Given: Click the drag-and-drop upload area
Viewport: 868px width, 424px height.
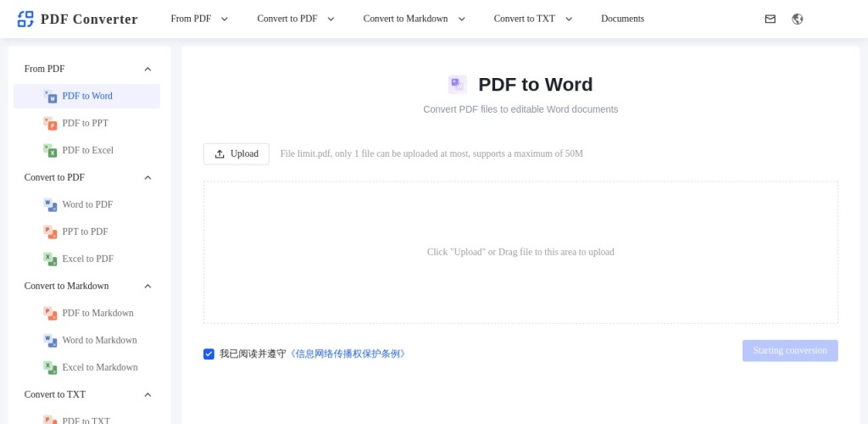Looking at the screenshot, I should 520,252.
